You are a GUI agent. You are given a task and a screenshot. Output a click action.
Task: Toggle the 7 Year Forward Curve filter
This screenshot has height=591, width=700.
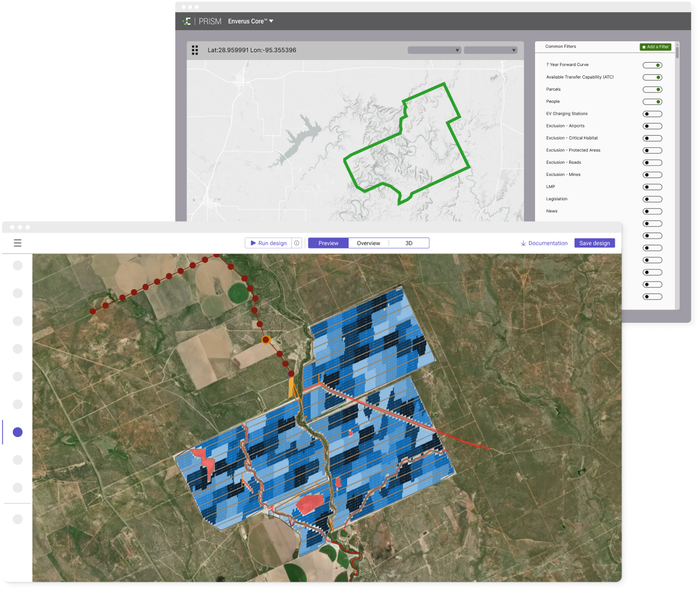652,65
